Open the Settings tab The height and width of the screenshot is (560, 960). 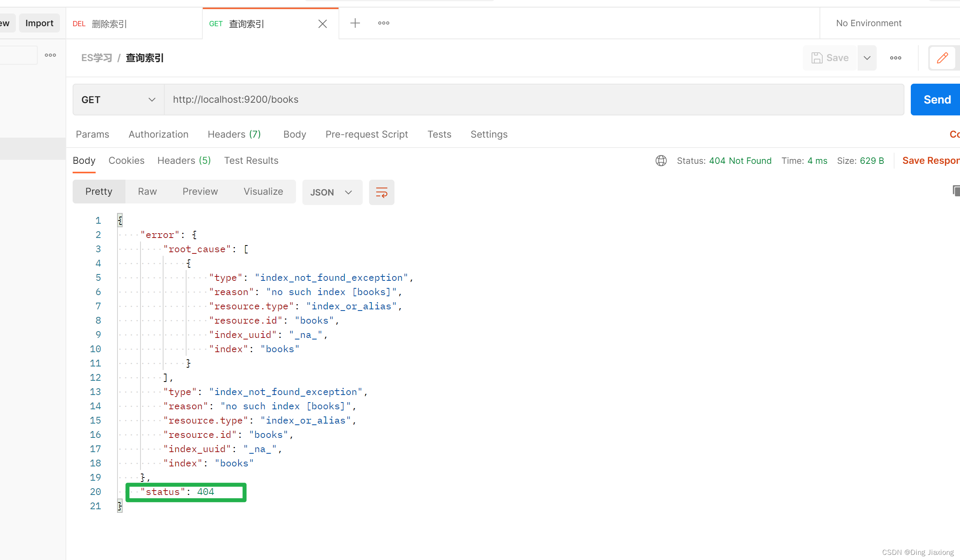pyautogui.click(x=489, y=134)
